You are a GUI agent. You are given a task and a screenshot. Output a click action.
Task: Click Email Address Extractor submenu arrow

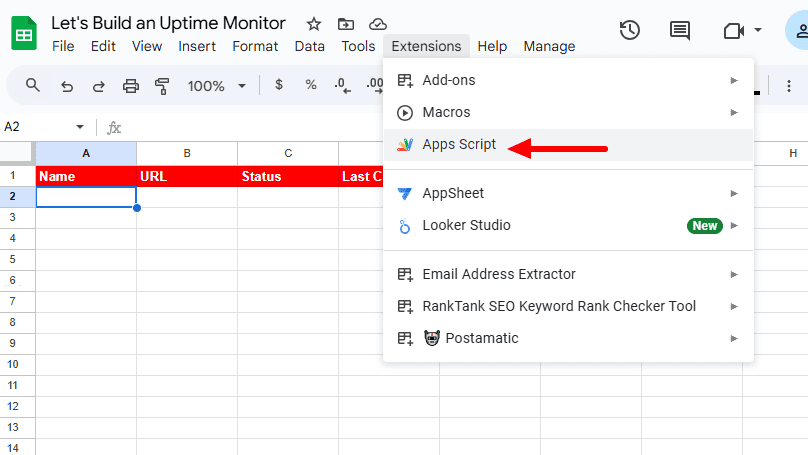(734, 275)
